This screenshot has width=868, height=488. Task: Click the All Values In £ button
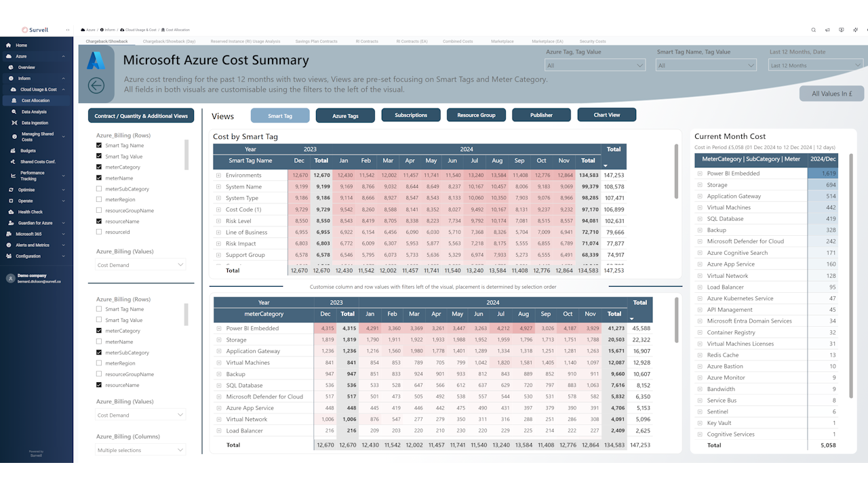coord(831,94)
